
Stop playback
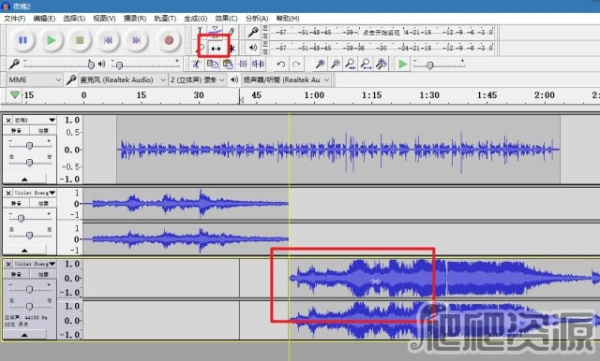(x=80, y=40)
